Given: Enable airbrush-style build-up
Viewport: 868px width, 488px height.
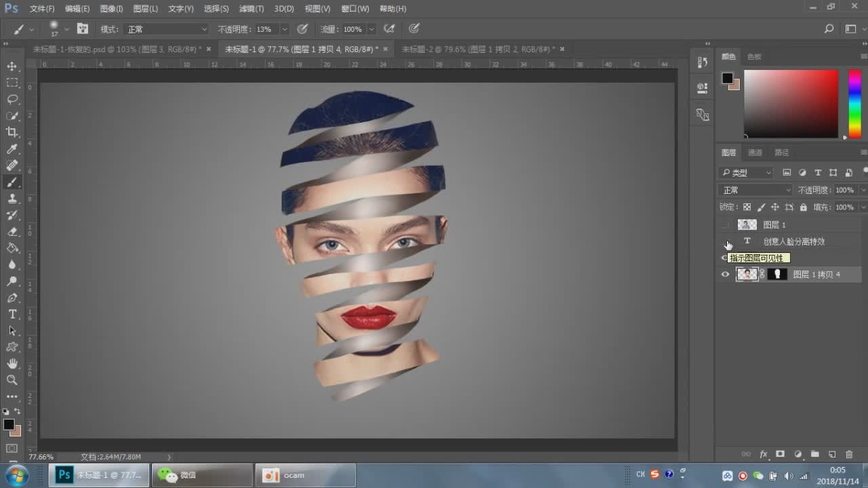Looking at the screenshot, I should point(389,29).
